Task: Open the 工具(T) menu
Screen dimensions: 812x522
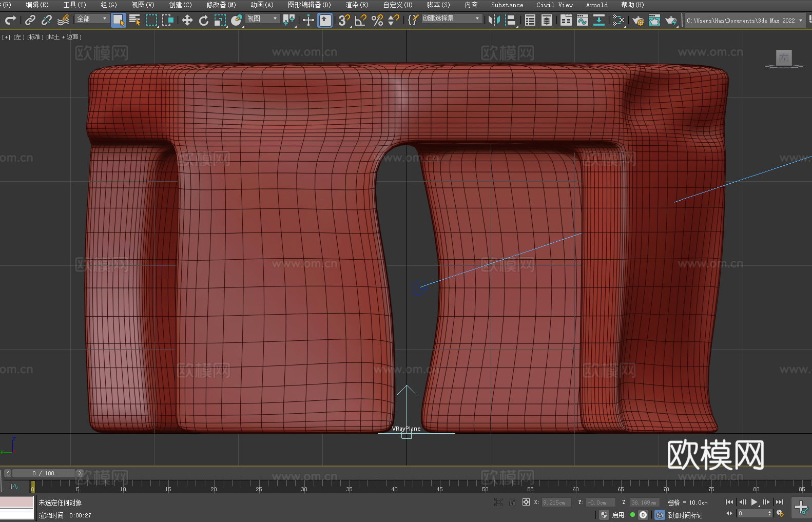Action: coord(75,5)
